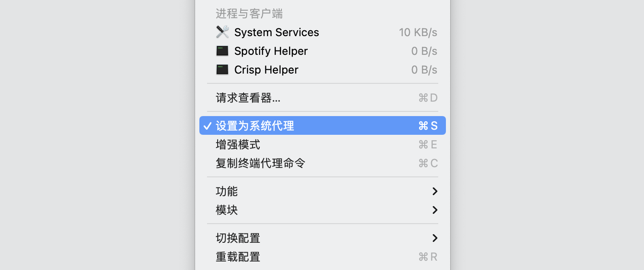Open 请求查看器... from the menu
644x270 pixels.
pos(248,98)
